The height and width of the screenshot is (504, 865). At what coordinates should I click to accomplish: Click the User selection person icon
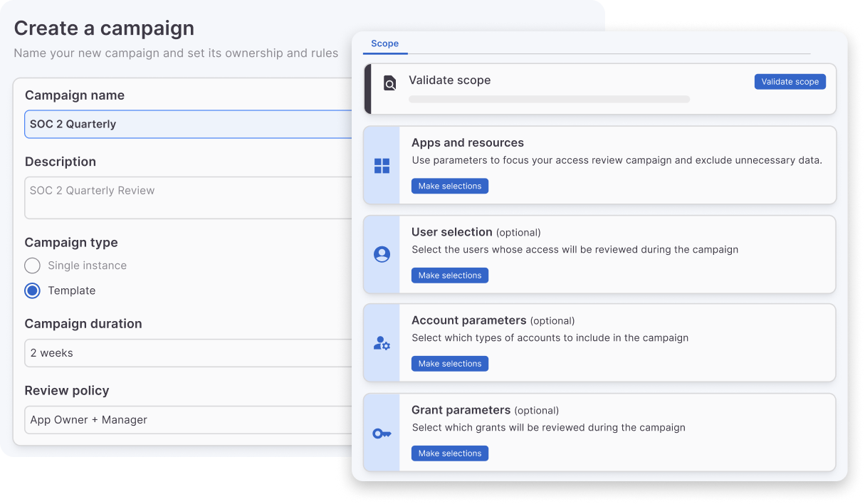(382, 253)
